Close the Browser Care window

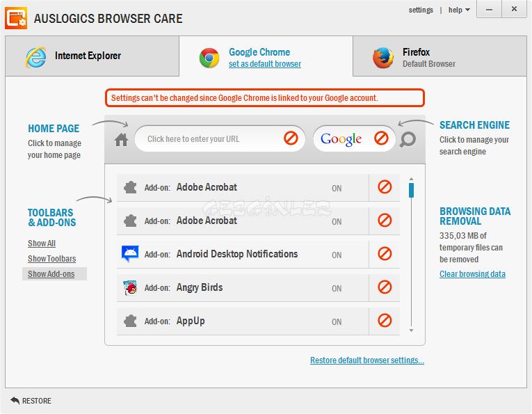tap(514, 9)
